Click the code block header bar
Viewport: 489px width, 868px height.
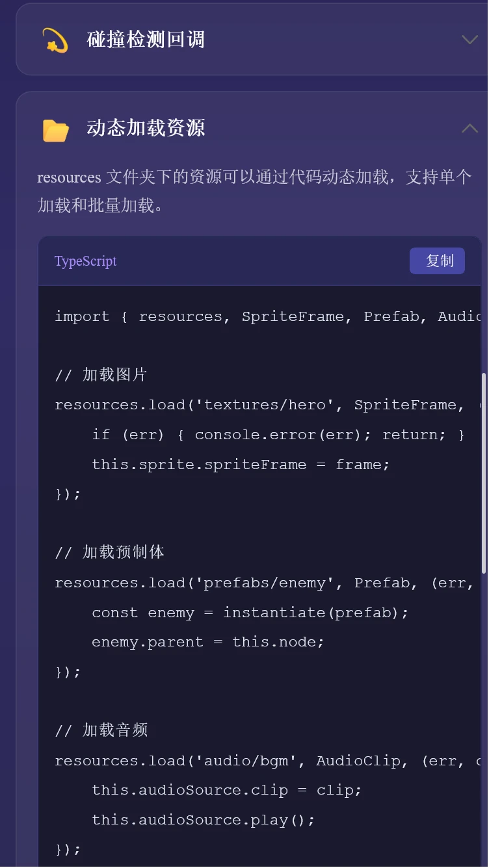(x=260, y=261)
